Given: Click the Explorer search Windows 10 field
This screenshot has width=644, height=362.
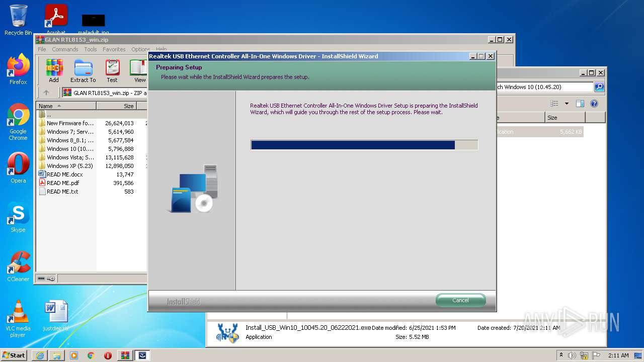Looking at the screenshot, I should pyautogui.click(x=545, y=87).
